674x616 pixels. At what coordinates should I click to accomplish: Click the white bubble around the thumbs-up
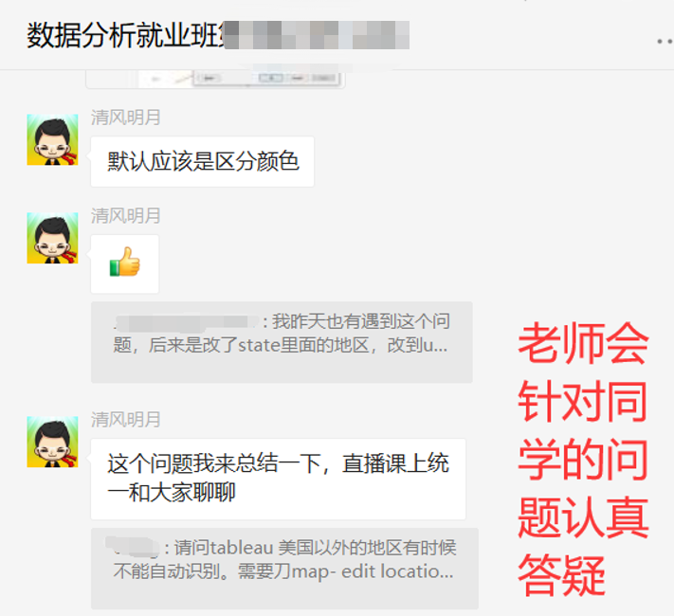click(124, 264)
